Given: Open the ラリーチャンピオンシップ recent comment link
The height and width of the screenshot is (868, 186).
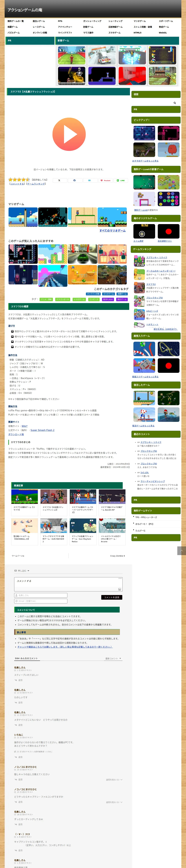Looking at the screenshot, I should [153, 481].
